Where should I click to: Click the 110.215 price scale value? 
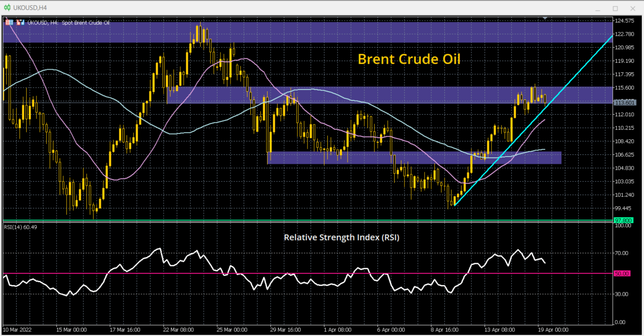click(x=625, y=128)
